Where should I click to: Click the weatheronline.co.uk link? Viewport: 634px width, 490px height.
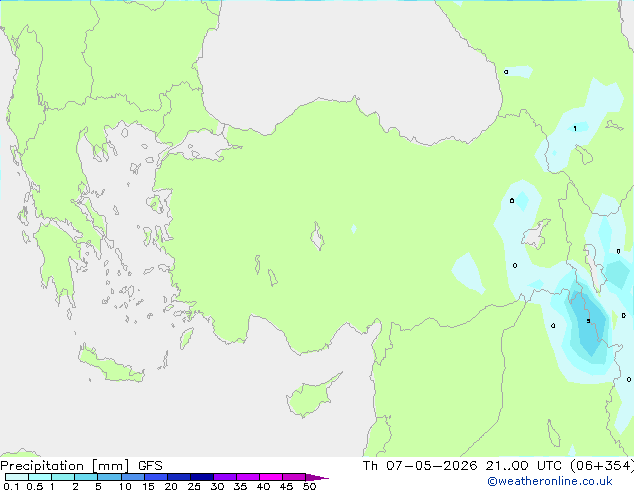[x=550, y=481]
